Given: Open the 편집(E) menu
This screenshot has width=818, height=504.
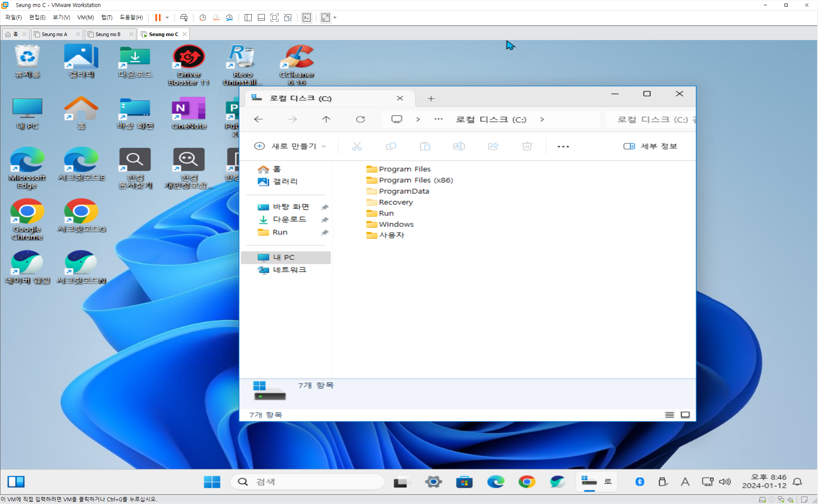Looking at the screenshot, I should 37,18.
